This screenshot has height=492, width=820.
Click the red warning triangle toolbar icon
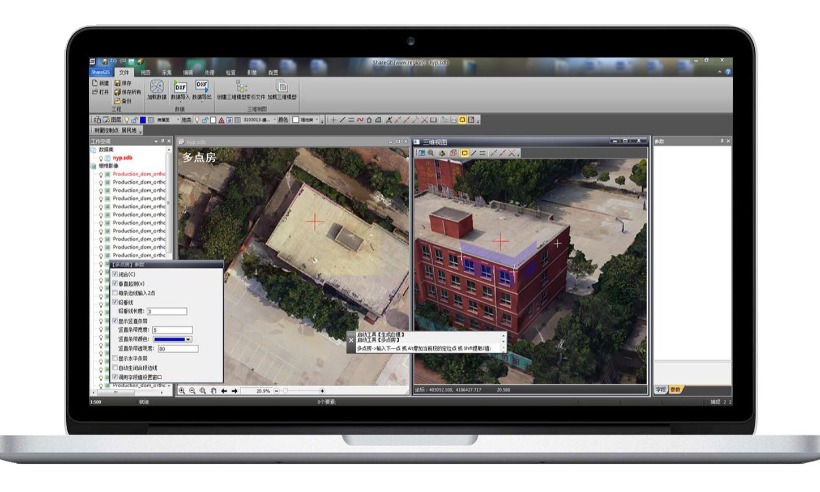point(221,120)
